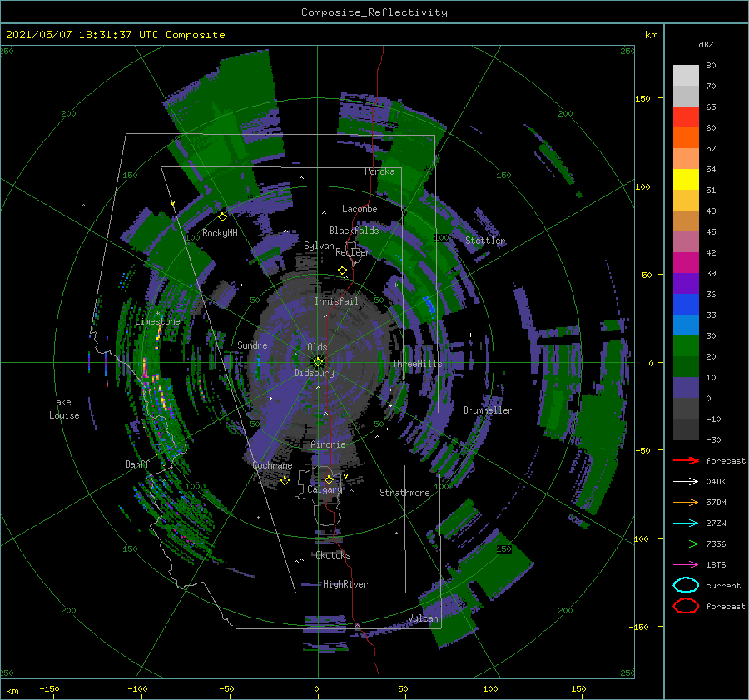Click the Strathmore label
Viewport: 749px width, 700px height.
click(x=404, y=493)
